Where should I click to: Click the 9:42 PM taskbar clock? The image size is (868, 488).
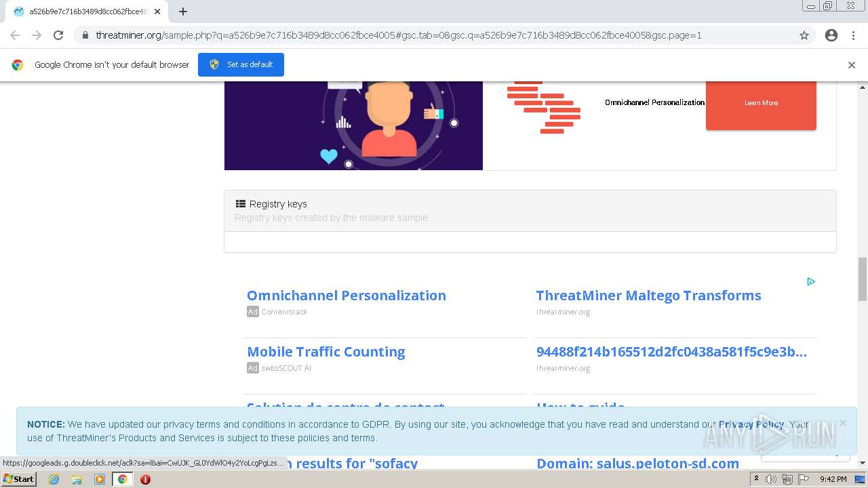click(x=833, y=479)
